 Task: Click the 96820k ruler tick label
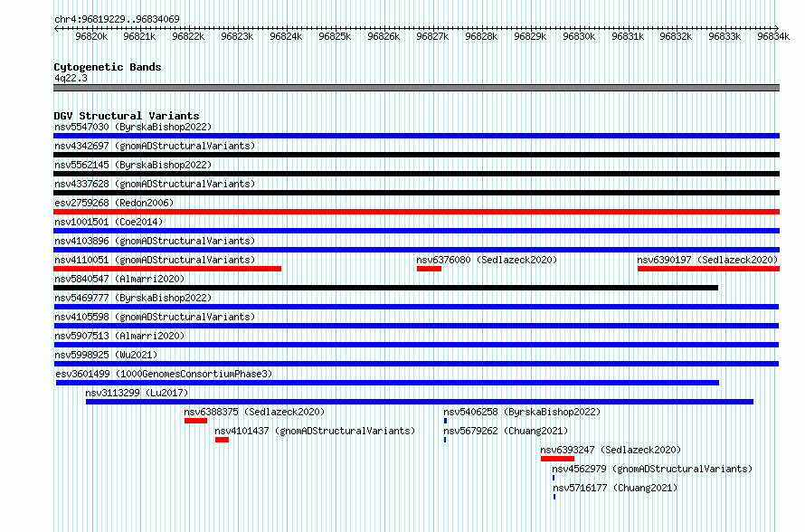point(91,36)
